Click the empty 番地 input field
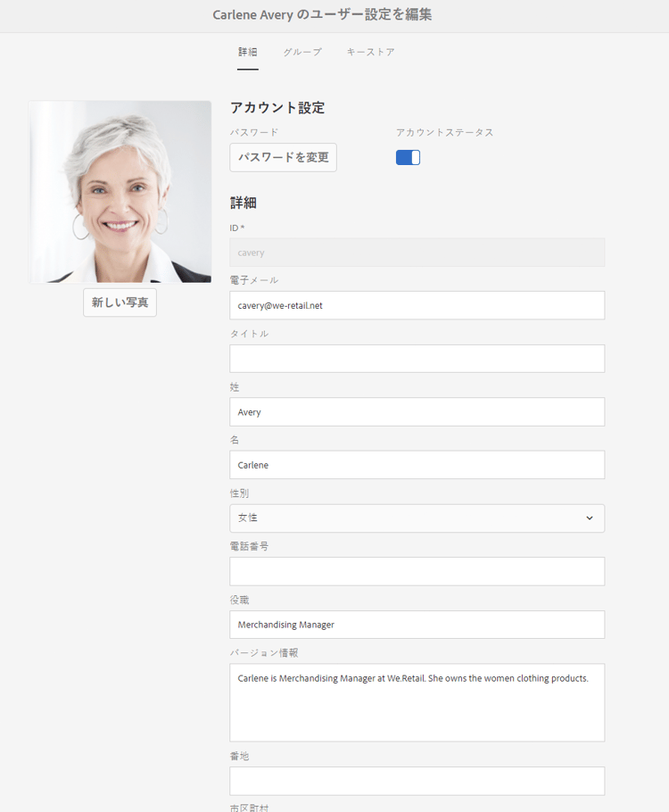This screenshot has height=812, width=669. tap(417, 782)
